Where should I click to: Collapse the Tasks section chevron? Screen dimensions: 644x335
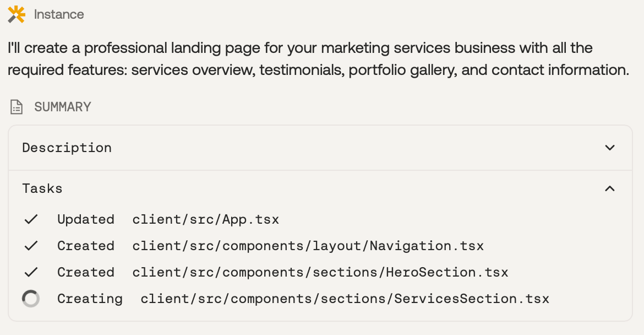click(609, 188)
